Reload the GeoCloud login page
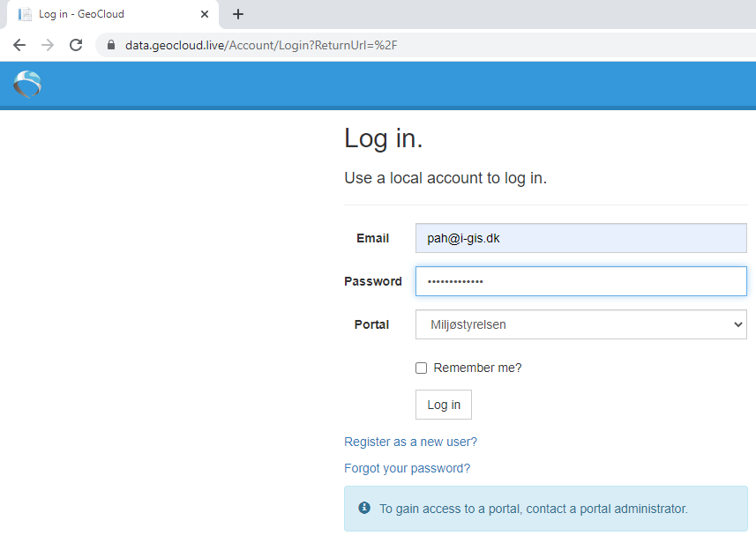This screenshot has height=543, width=756. tap(76, 45)
